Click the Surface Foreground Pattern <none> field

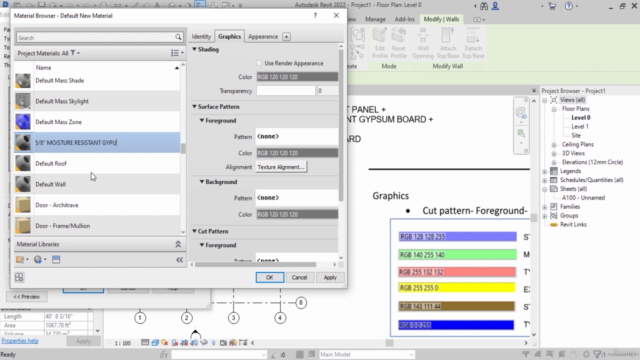pyautogui.click(x=297, y=136)
